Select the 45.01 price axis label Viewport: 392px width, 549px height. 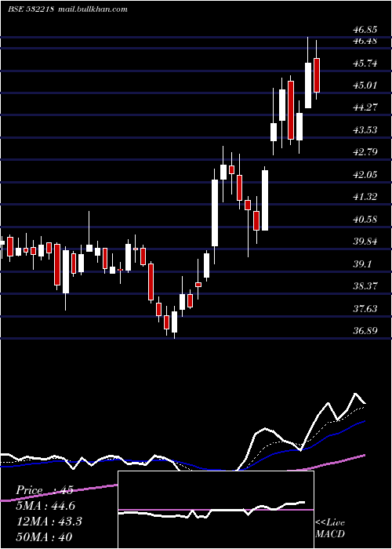click(x=365, y=85)
